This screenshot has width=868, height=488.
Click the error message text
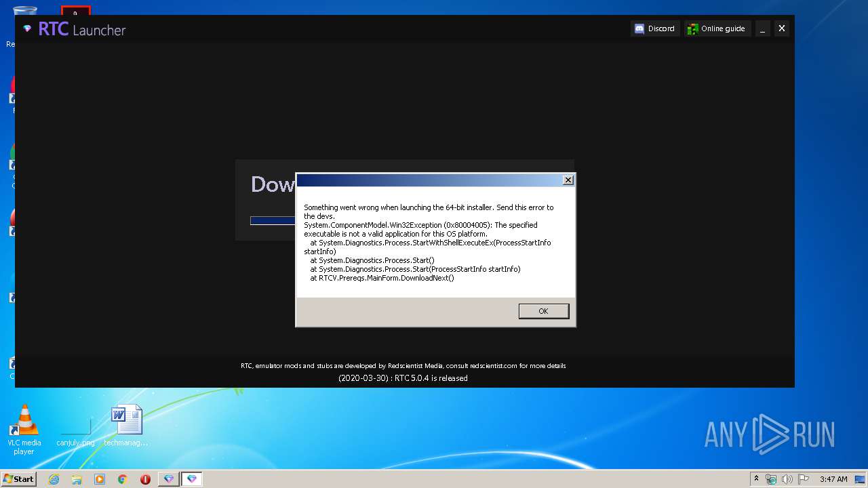click(429, 243)
